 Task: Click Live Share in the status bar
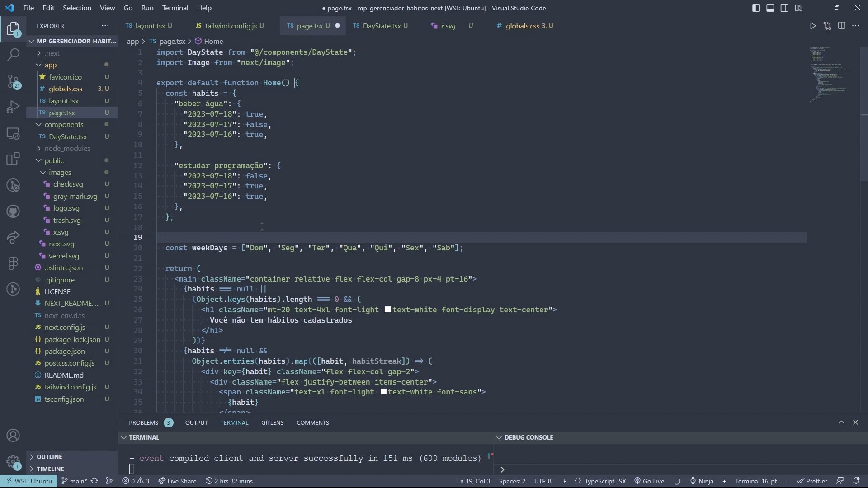177,481
